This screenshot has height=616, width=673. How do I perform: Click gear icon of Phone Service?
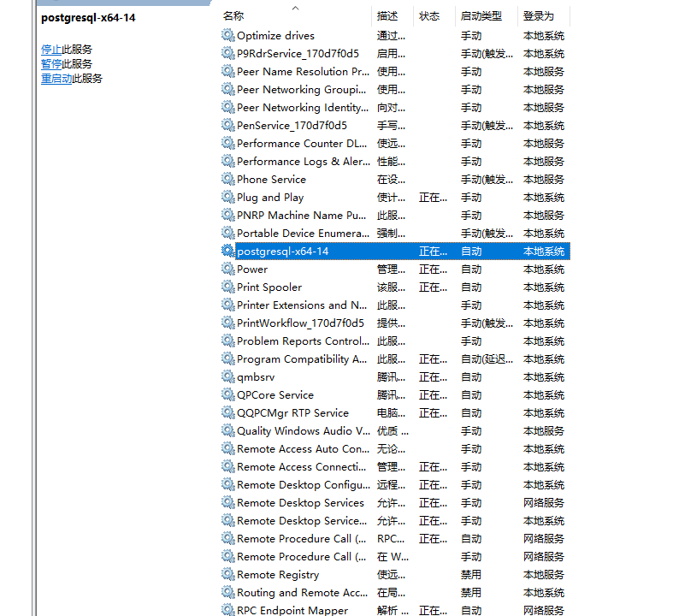(228, 179)
